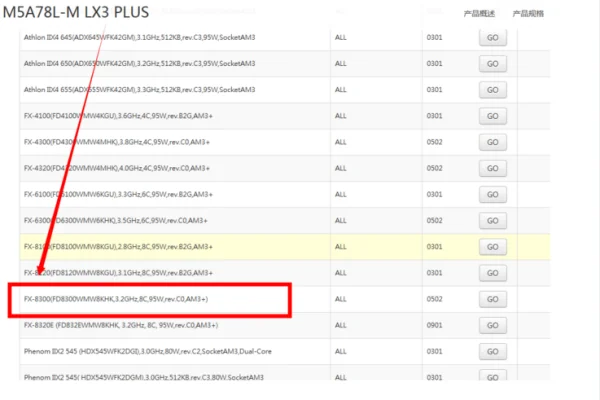Click BIOS version 0502 in FX-8300 row
Viewport: 600px width, 400px height.
pos(434,299)
